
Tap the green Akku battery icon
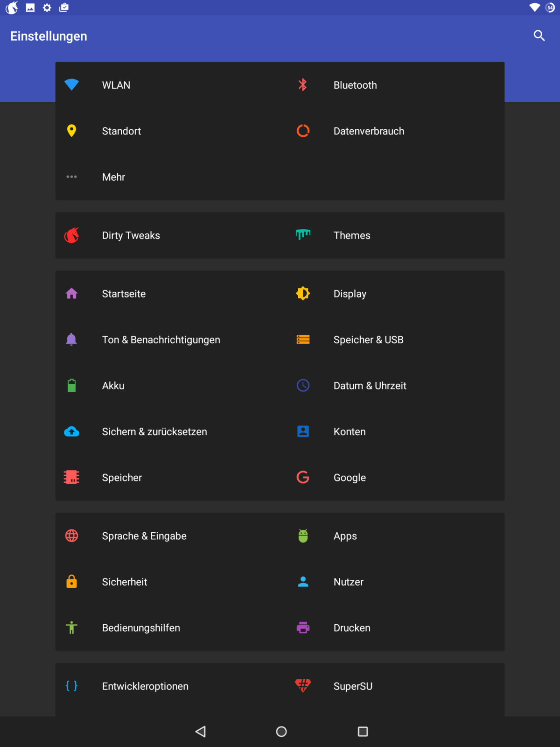click(71, 386)
